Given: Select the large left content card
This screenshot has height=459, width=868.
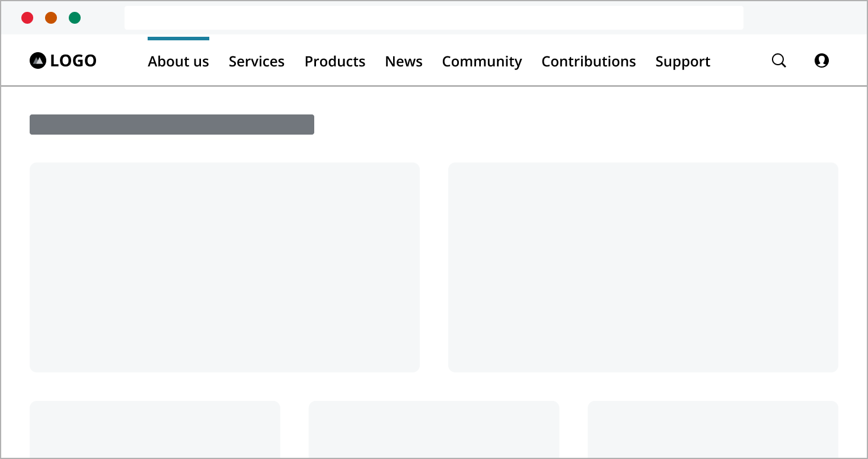Looking at the screenshot, I should point(224,267).
